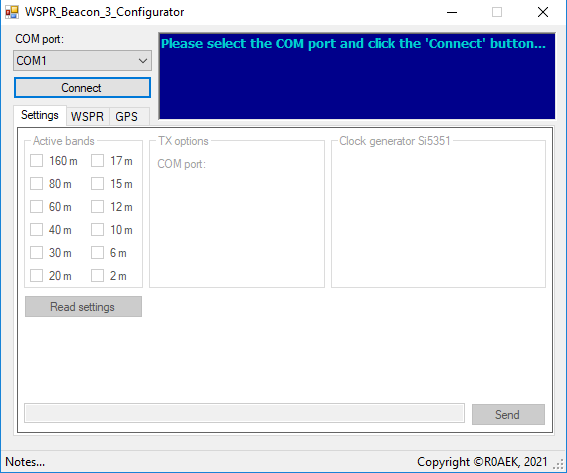
Task: Click the Connect button
Action: [x=82, y=88]
